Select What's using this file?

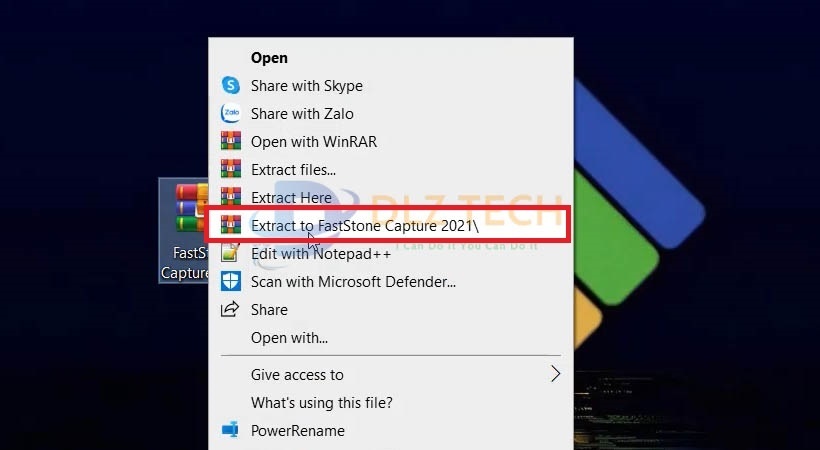[321, 403]
